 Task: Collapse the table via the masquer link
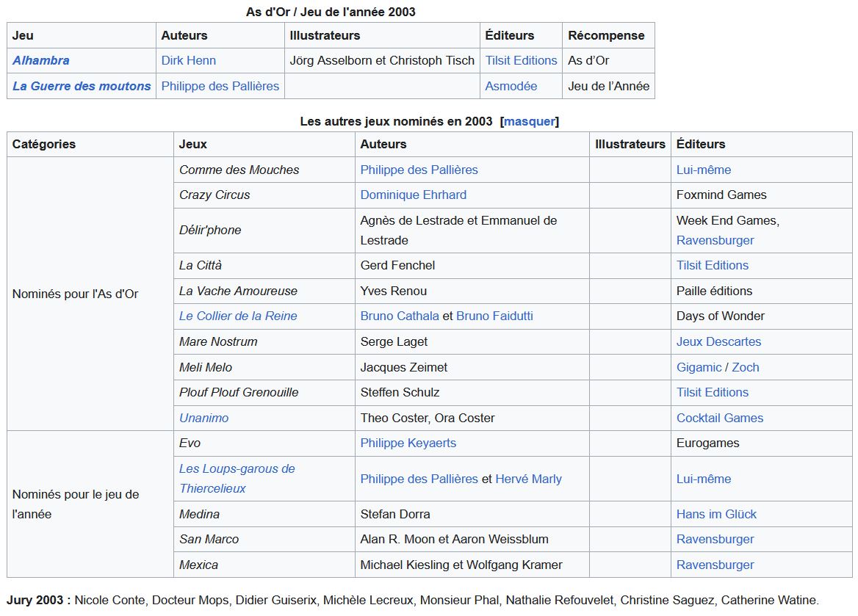(x=529, y=121)
